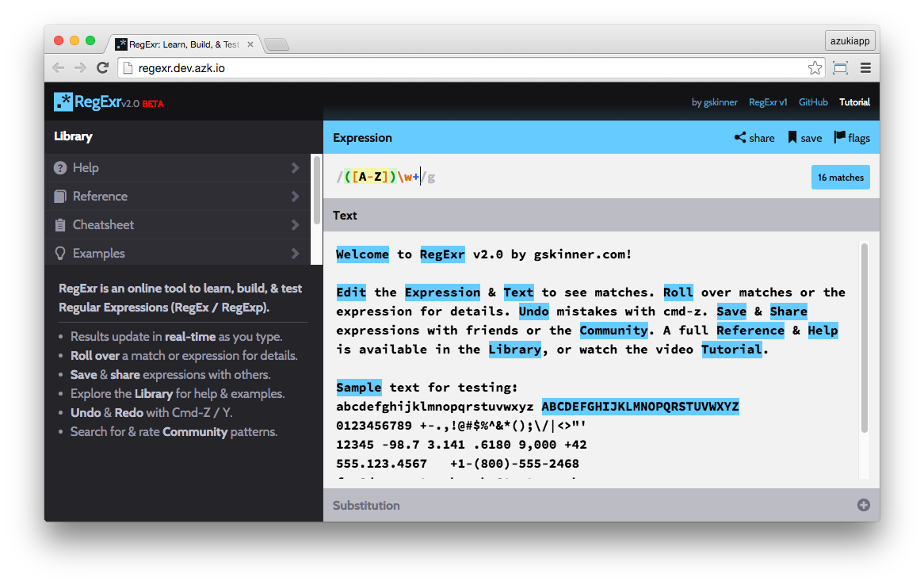
Task: Click the Text panel scrollbar
Action: click(865, 338)
